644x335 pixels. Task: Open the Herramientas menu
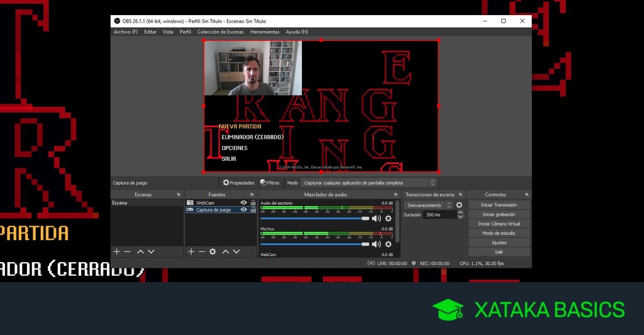coord(265,31)
